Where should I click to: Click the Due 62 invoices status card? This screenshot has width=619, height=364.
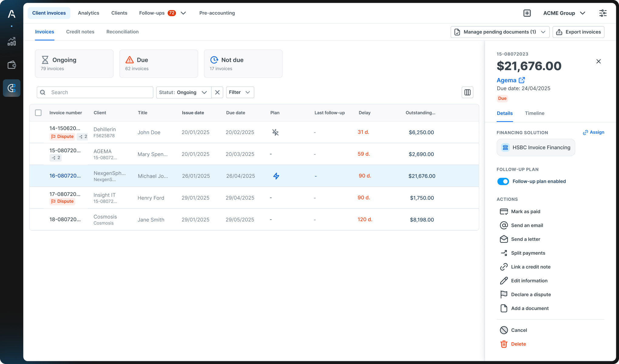pos(158,63)
